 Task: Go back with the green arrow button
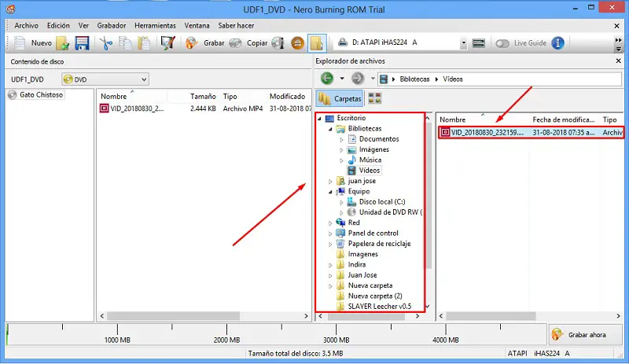coord(327,79)
